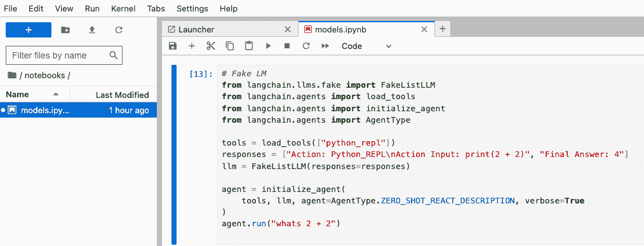Paste cell from clipboard
This screenshot has width=644, height=246.
coord(248,46)
